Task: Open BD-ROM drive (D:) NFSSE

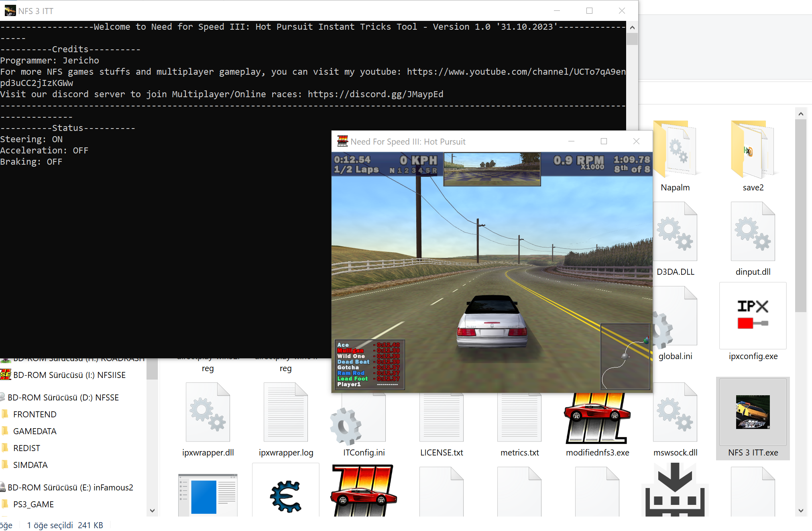Action: coord(63,397)
